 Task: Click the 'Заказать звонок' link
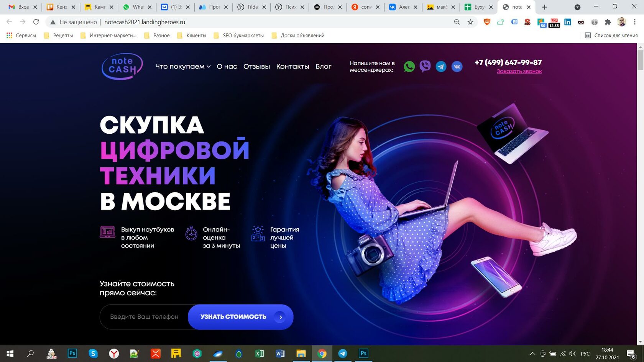click(519, 71)
